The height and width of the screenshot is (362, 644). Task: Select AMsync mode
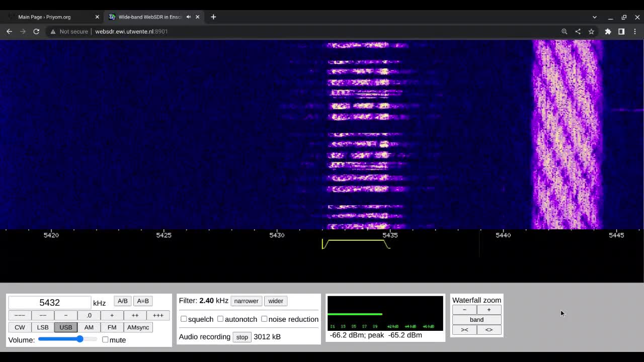pos(138,327)
